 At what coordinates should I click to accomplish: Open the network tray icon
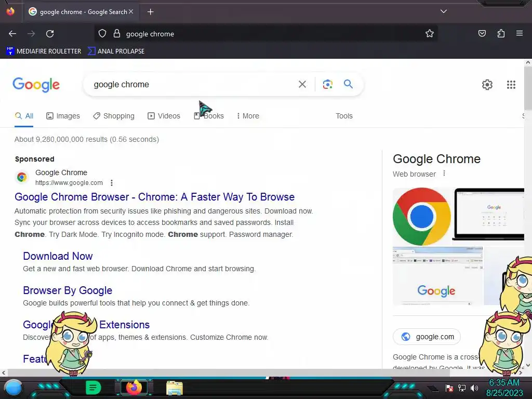tap(462, 388)
